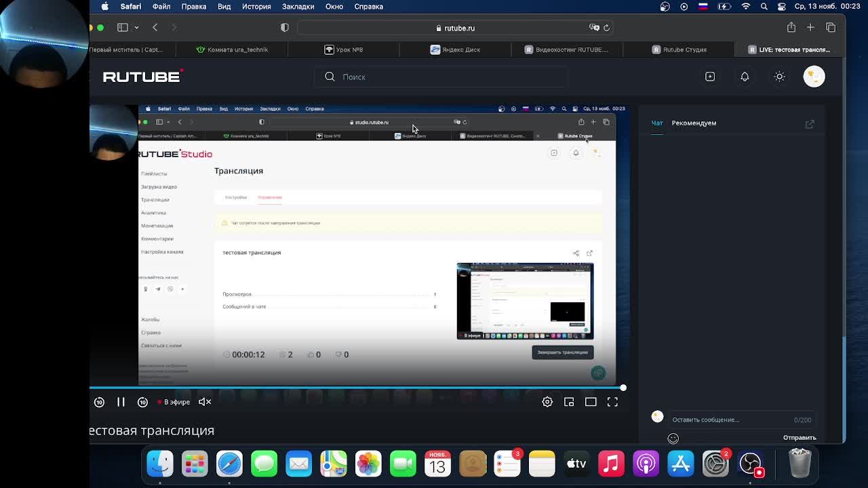Image resolution: width=868 pixels, height=488 pixels.
Task: Open the RUTUBE home logo
Action: (x=142, y=77)
